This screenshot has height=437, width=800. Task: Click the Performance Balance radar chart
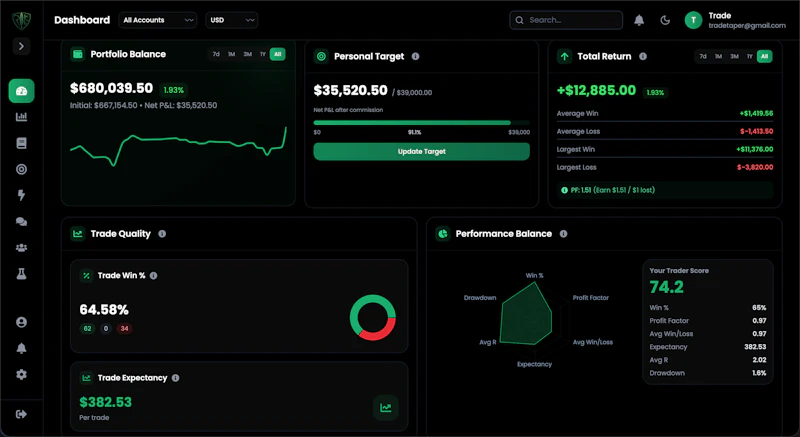pos(534,320)
